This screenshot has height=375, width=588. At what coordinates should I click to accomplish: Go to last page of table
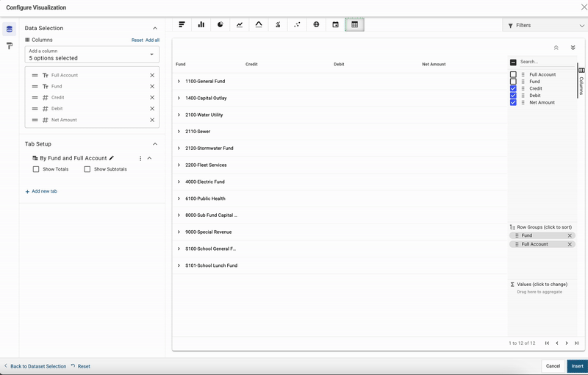point(576,343)
